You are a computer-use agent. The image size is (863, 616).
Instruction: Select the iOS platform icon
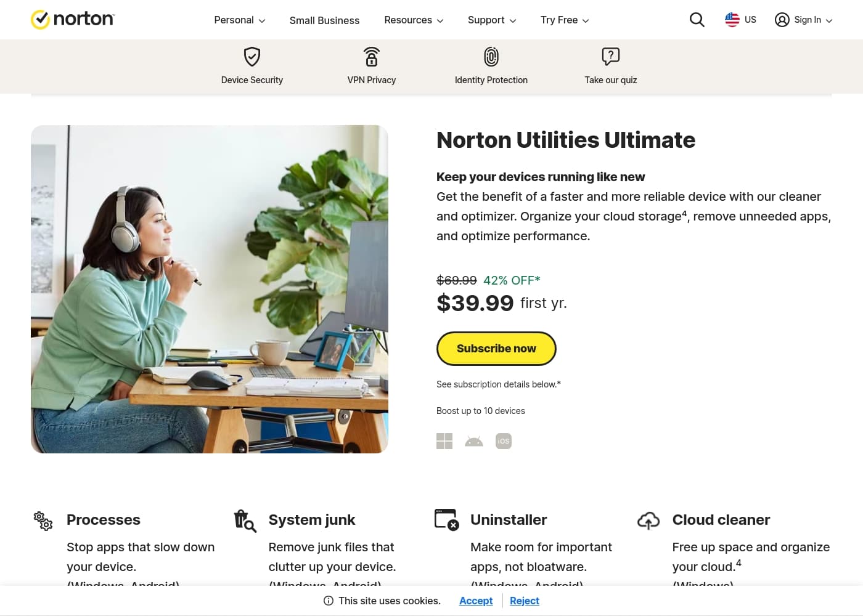pyautogui.click(x=503, y=440)
